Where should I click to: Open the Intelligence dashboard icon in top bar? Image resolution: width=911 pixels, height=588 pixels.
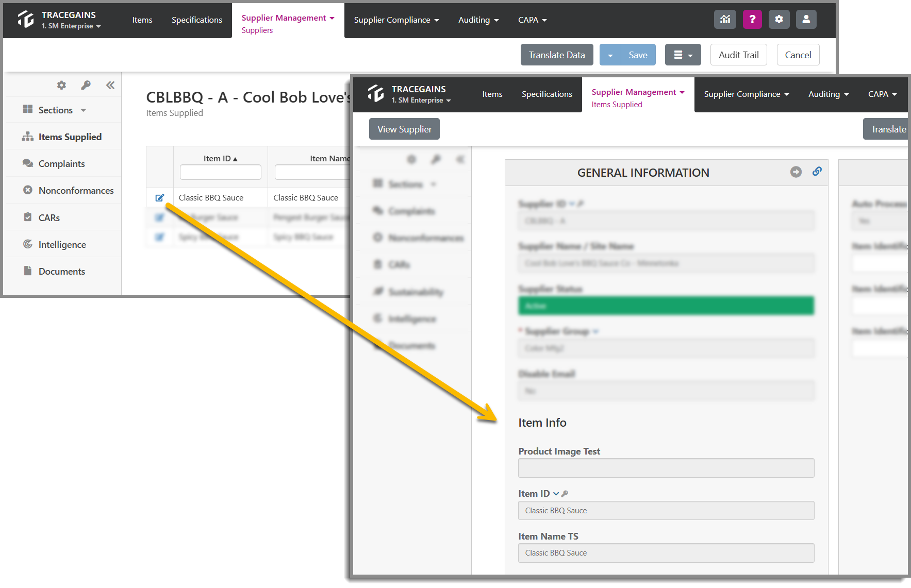[725, 19]
